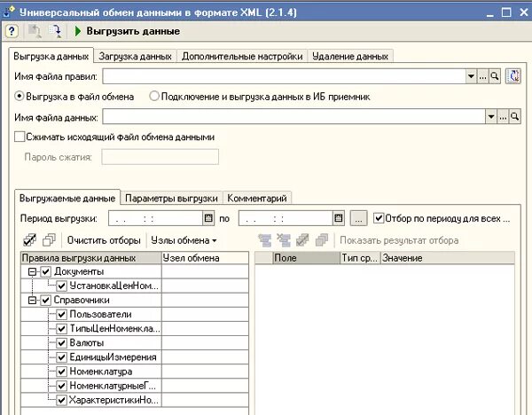
Task: Uncheck the НоменклатурныеГ... rule
Action: [x=61, y=386]
